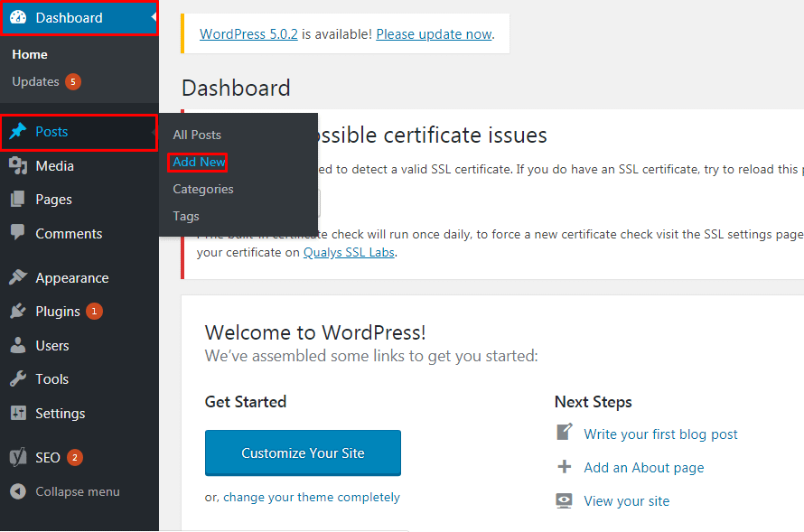Open the View your site link
This screenshot has width=804, height=532.
(627, 501)
